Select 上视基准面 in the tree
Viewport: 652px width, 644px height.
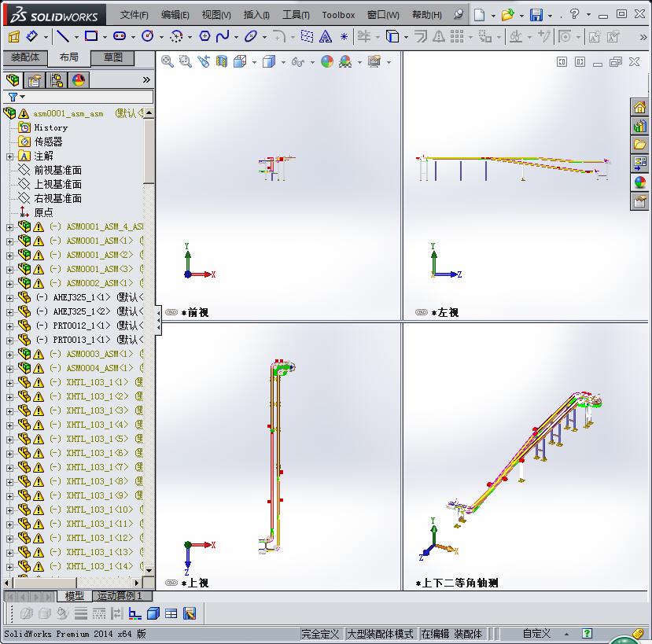57,184
